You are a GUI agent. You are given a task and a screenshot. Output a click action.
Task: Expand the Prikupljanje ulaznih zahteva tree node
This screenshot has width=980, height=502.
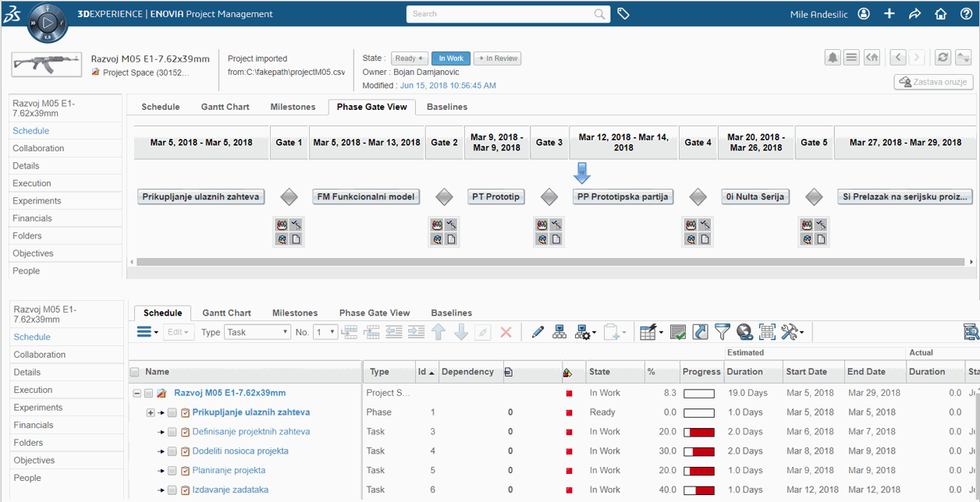point(150,412)
